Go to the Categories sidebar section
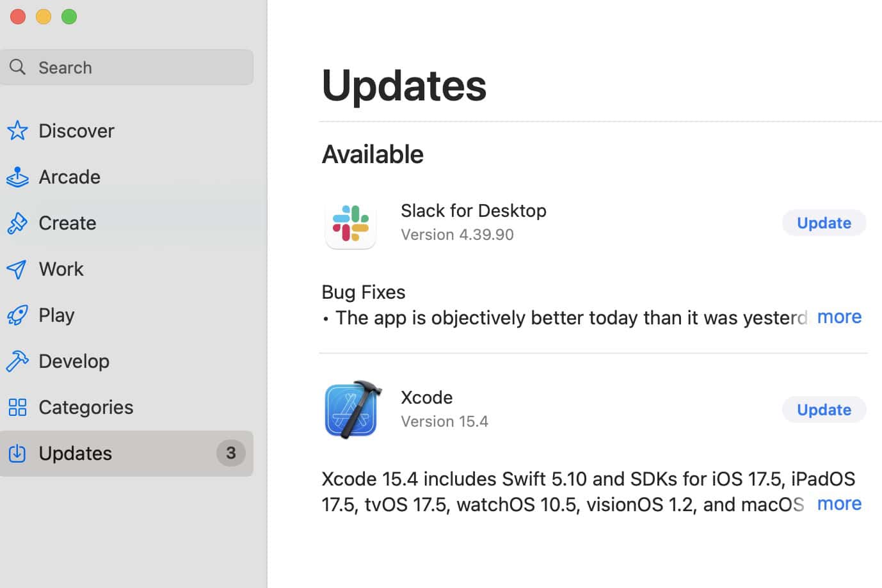The image size is (882, 588). (86, 408)
